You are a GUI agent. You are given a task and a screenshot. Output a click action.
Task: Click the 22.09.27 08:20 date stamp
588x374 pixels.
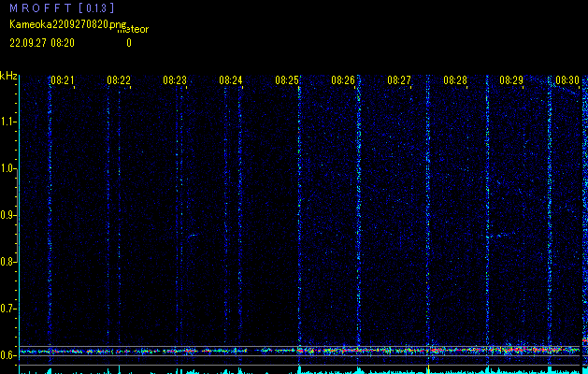pos(42,43)
